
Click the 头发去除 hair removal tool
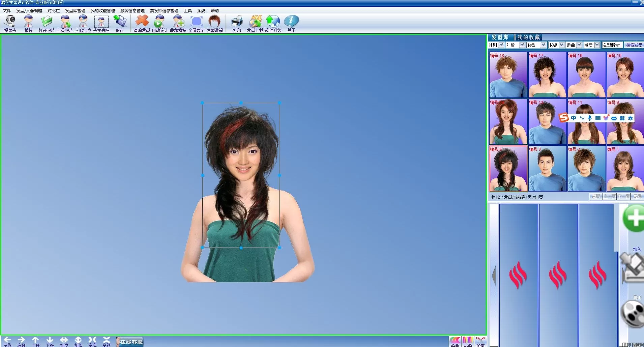pos(101,23)
